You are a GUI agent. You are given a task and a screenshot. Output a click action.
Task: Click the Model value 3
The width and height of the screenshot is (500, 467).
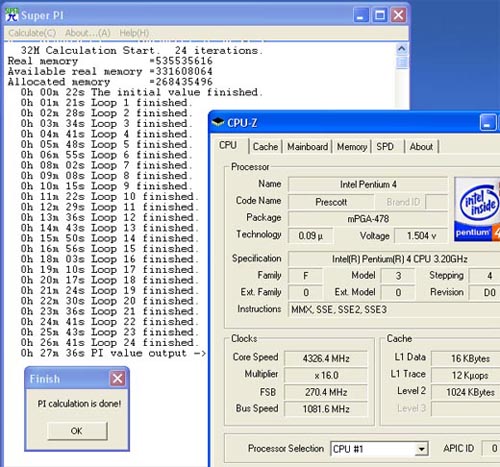click(x=398, y=276)
